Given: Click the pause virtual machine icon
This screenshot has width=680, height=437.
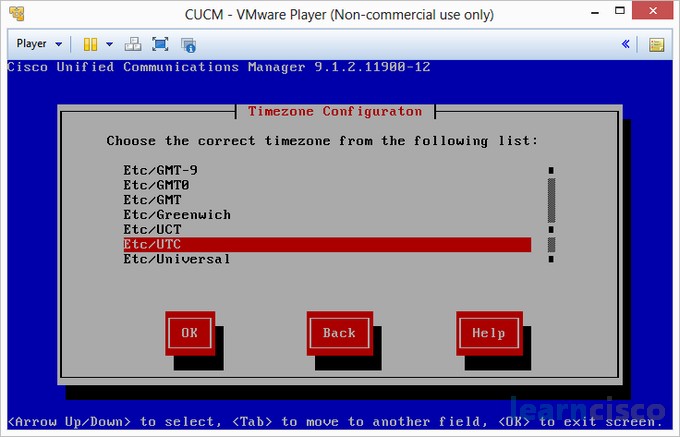Looking at the screenshot, I should point(90,44).
